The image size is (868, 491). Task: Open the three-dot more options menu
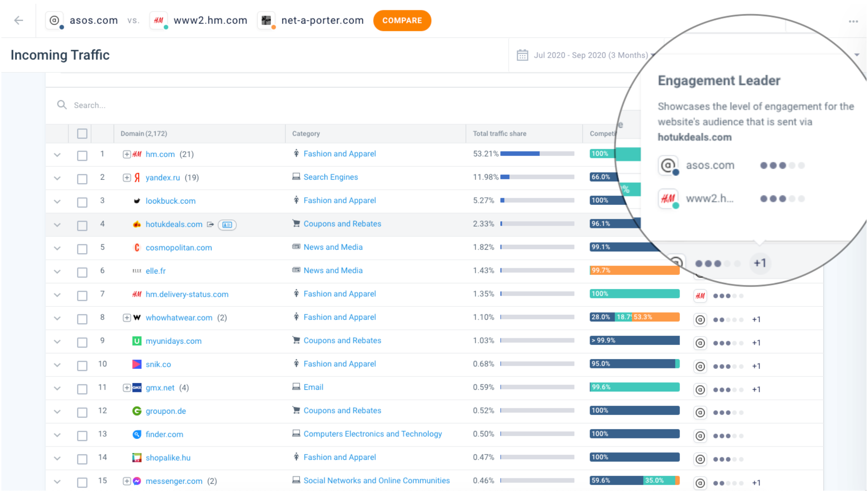pos(853,21)
